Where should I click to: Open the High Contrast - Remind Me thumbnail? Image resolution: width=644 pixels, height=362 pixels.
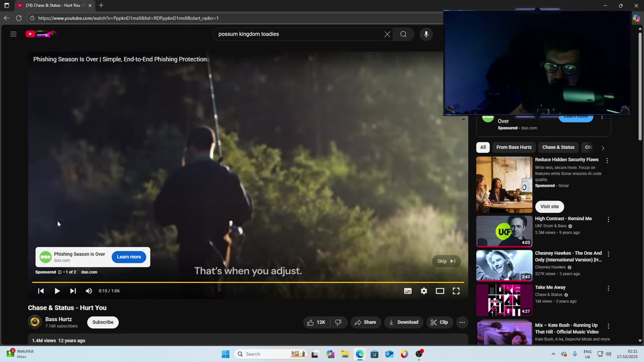pos(504,231)
